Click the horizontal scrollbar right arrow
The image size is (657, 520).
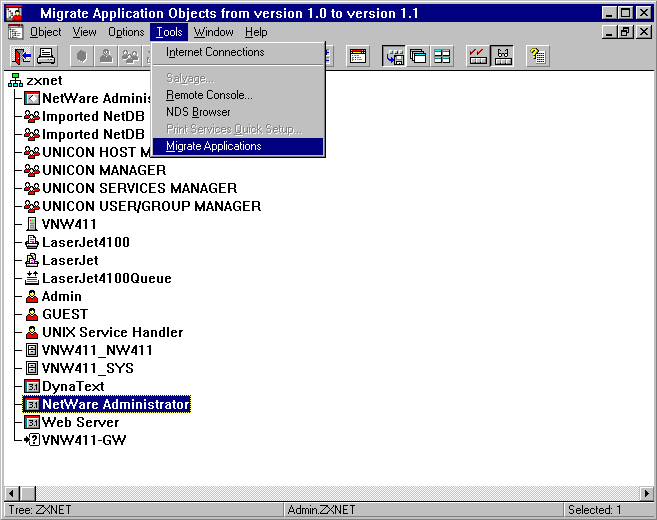(x=647, y=494)
